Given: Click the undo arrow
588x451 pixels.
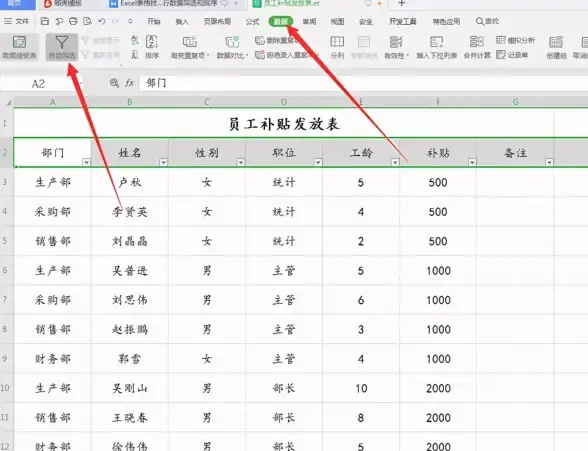Looking at the screenshot, I should point(102,21).
